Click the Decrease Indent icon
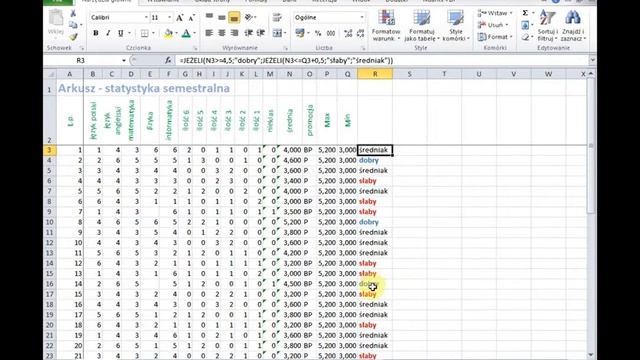 click(248, 33)
